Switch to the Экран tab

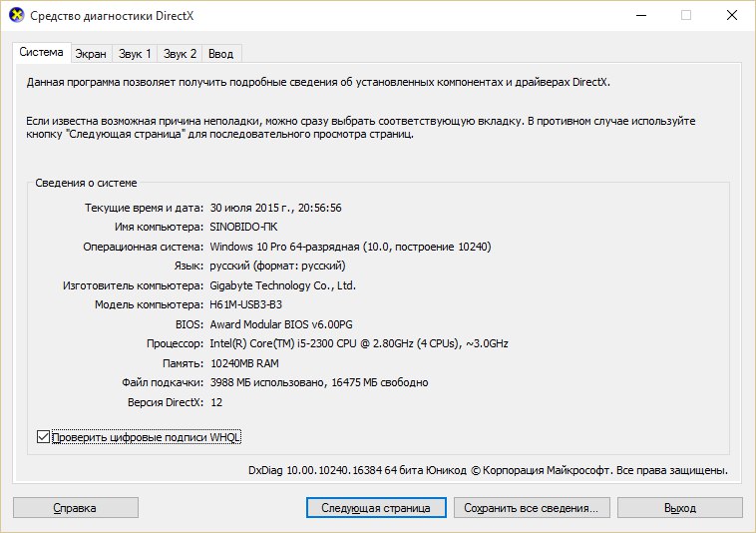coord(91,53)
